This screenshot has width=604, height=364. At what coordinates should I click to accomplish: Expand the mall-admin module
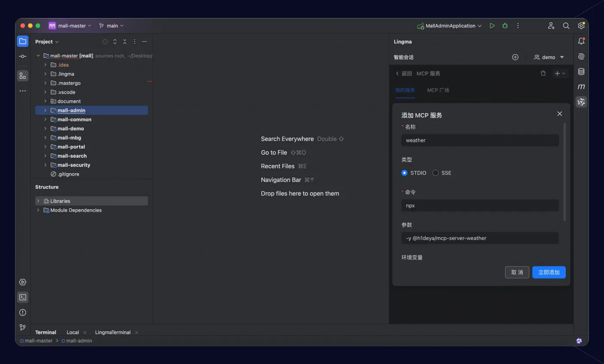click(x=45, y=110)
